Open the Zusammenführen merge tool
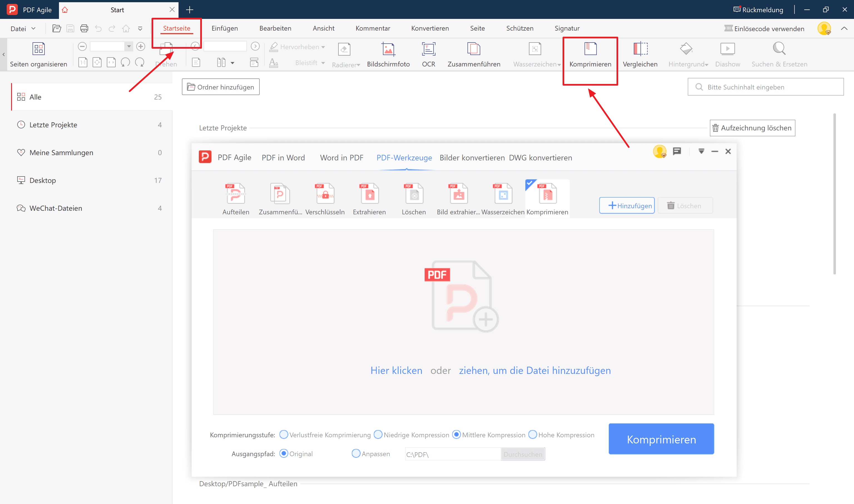 point(474,54)
